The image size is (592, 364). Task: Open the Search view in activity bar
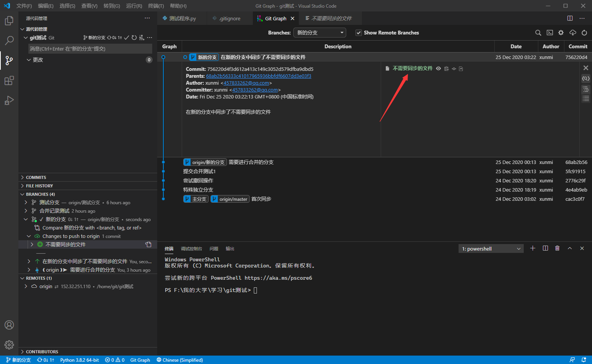coord(9,40)
